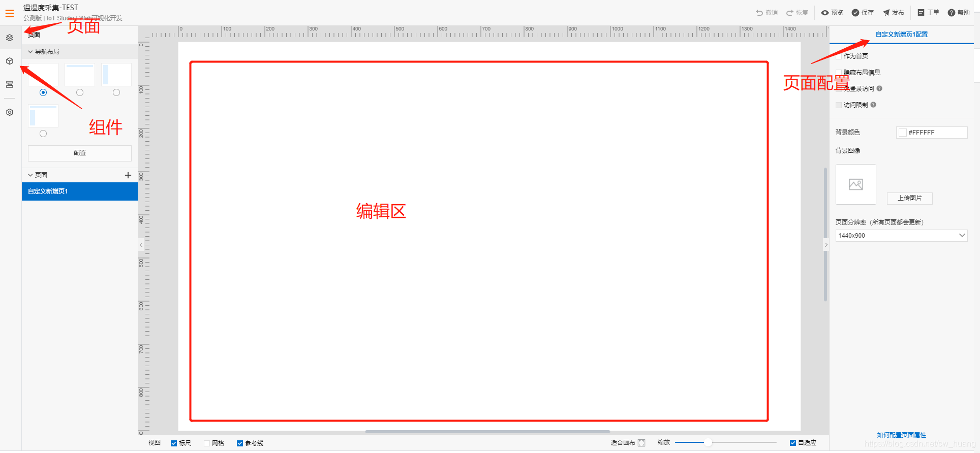This screenshot has height=453, width=980.
Task: Click help icon beside 免登录访问
Action: [x=879, y=88]
